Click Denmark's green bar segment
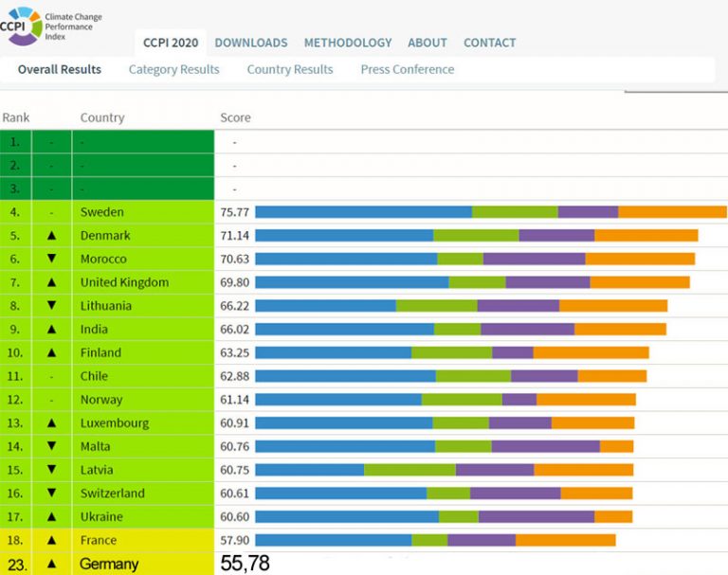 [476, 235]
